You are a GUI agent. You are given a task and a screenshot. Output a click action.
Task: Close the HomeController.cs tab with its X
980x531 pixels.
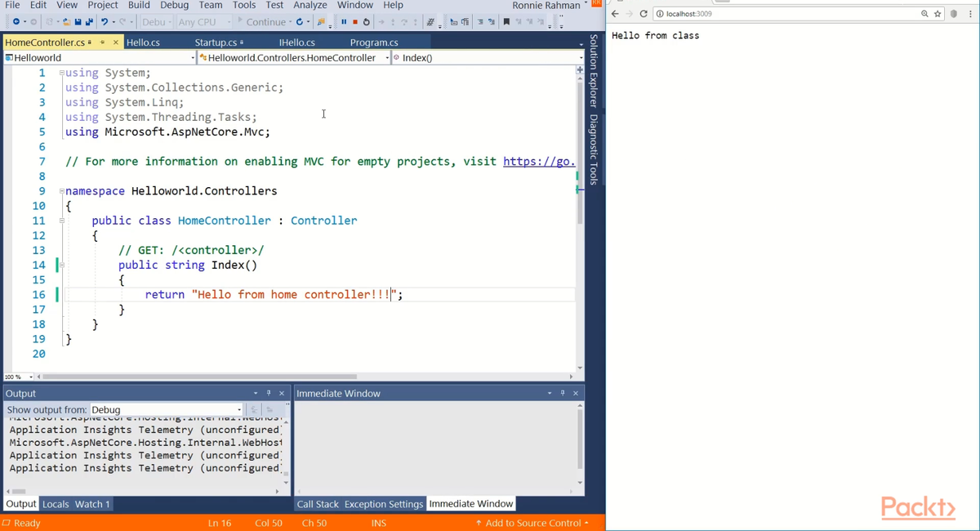click(x=115, y=42)
